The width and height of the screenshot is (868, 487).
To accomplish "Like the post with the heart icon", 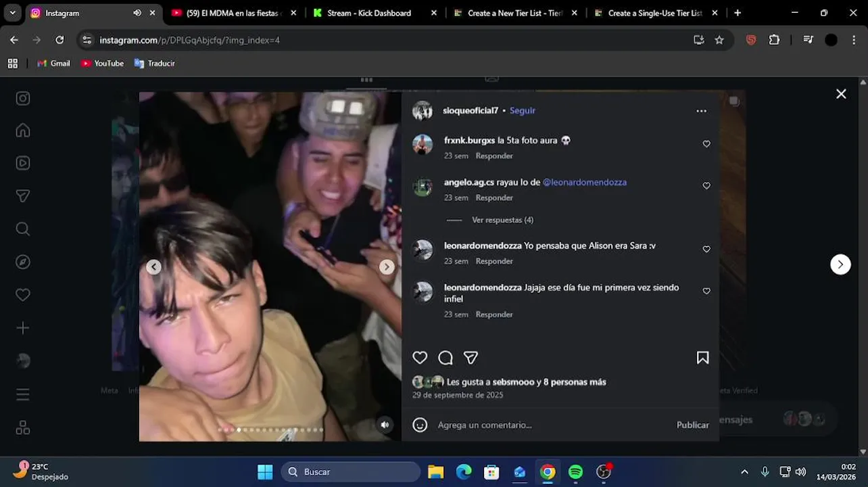I will (420, 358).
